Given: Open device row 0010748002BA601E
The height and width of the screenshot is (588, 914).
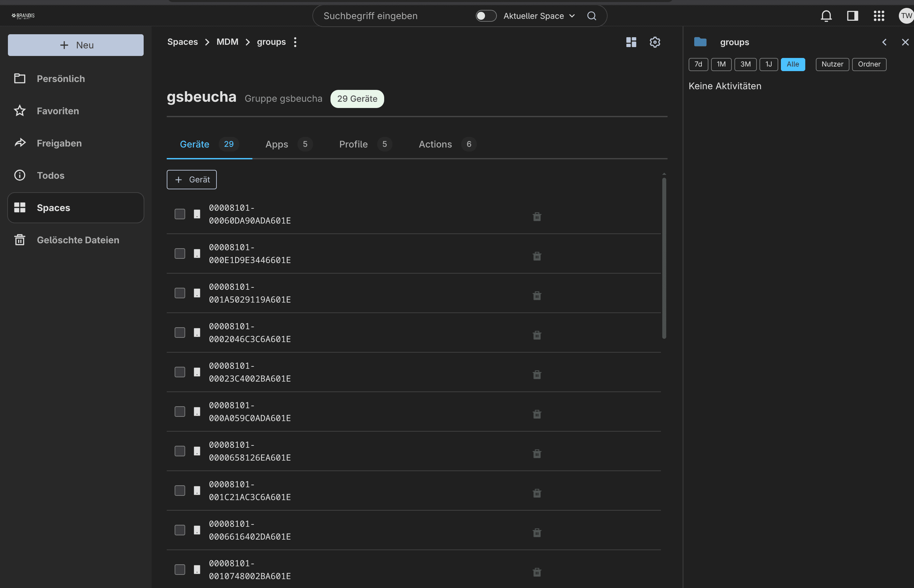Looking at the screenshot, I should point(414,570).
